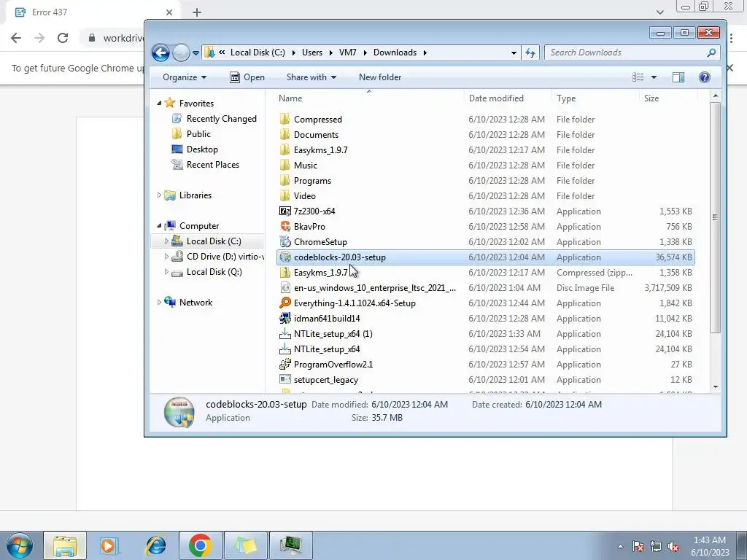Open the Share with menu
This screenshot has width=747, height=560.
(311, 77)
